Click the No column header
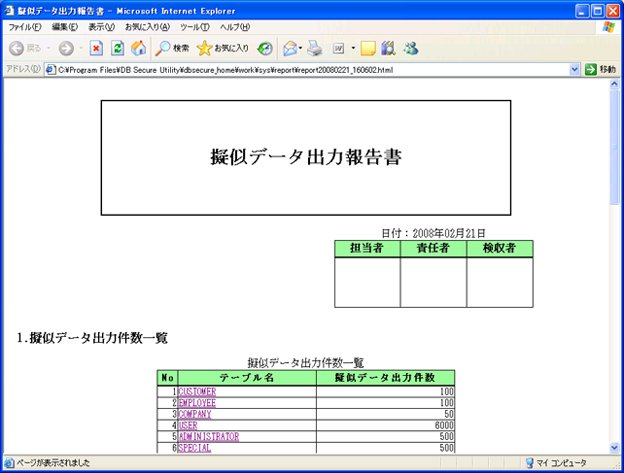Screen dimensions: 624x473 click(x=168, y=378)
